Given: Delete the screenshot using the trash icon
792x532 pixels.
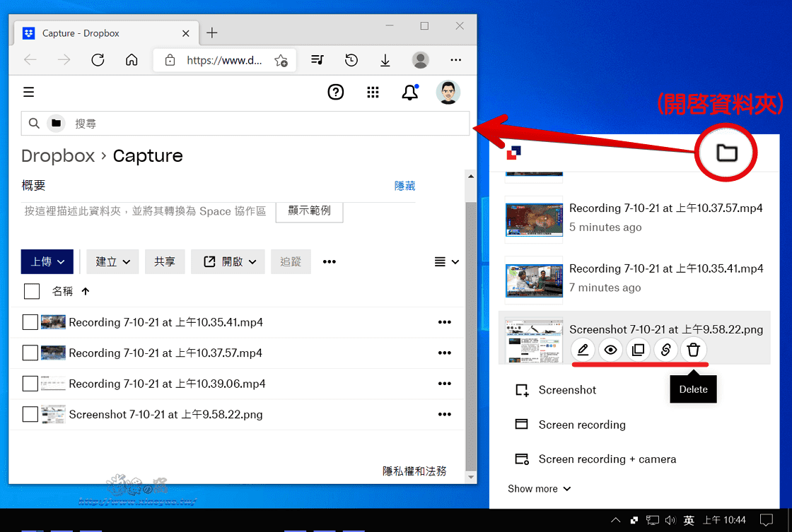Looking at the screenshot, I should 693,350.
